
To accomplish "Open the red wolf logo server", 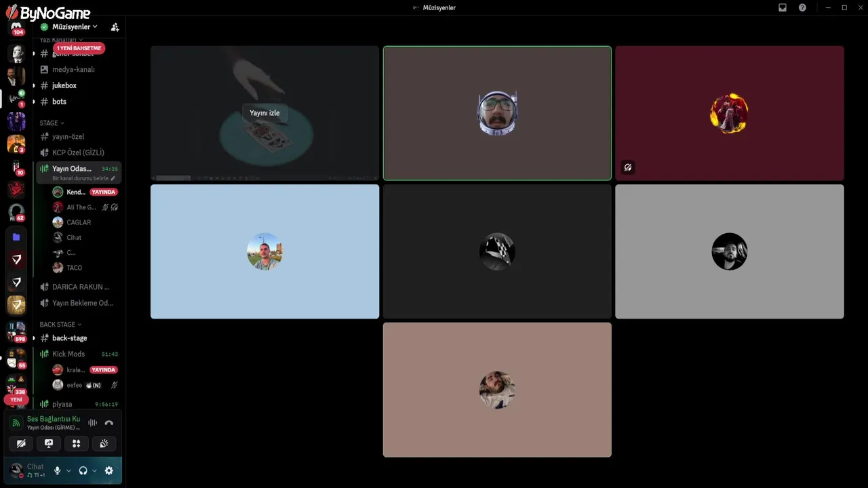I will [16, 190].
